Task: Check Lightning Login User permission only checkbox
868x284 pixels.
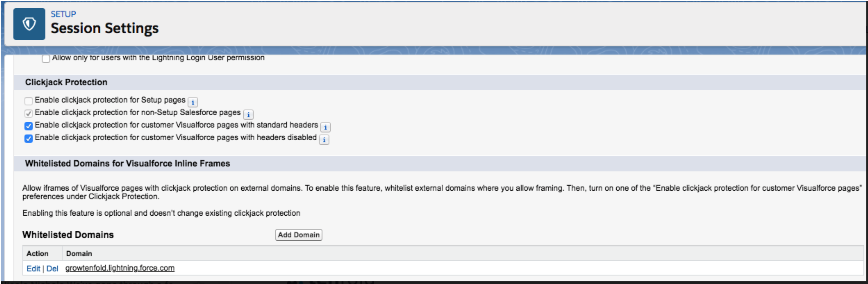Action: 46,59
